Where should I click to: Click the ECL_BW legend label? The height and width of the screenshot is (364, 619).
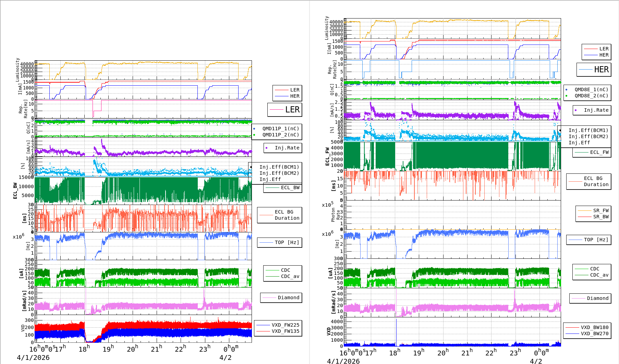point(290,187)
